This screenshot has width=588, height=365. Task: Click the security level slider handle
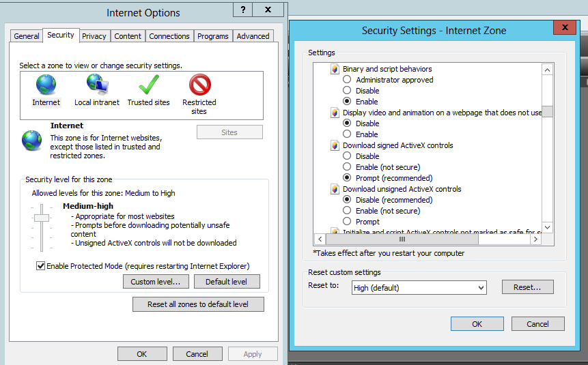click(42, 218)
